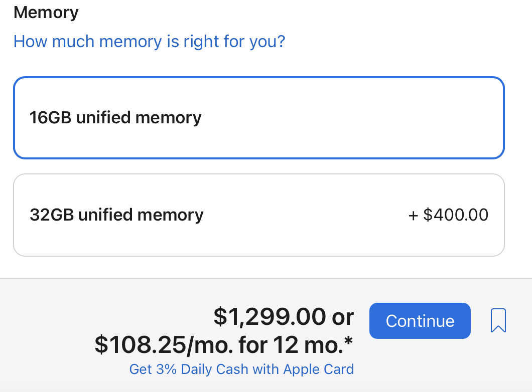Click the Memory section heading
Screen dimensions: 532x392
tap(46, 12)
